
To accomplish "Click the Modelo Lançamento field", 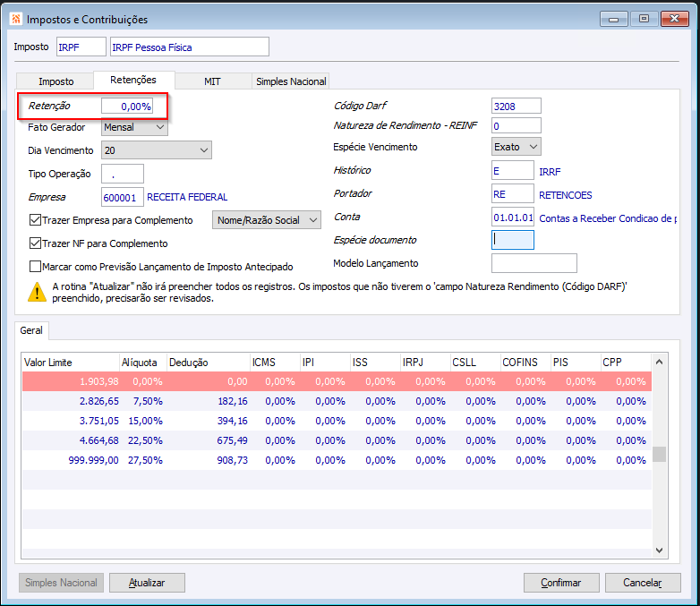I will tap(534, 263).
